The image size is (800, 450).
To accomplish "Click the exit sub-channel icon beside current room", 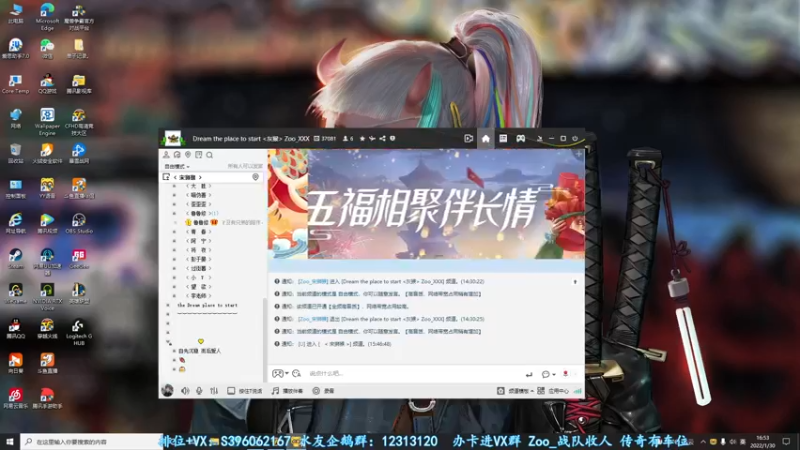I will point(166,177).
